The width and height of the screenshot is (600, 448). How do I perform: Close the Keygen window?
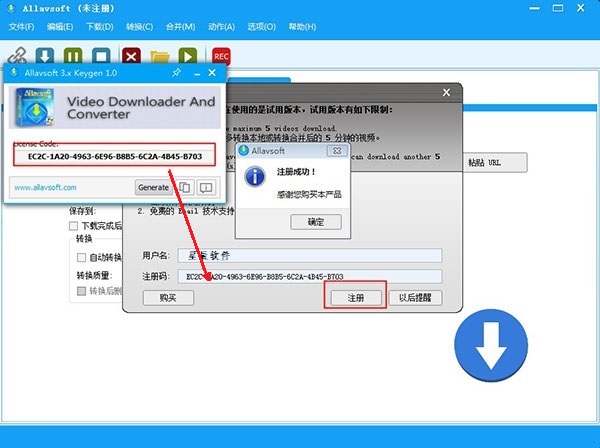[x=212, y=72]
